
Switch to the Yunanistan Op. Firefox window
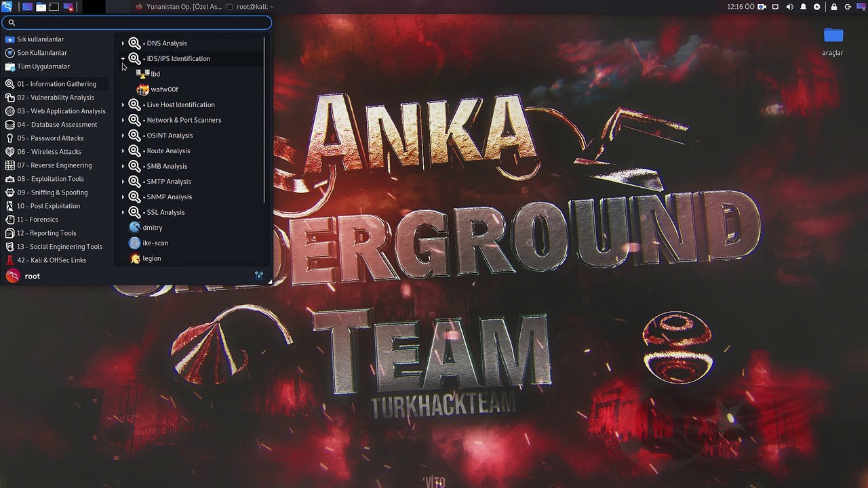[178, 7]
